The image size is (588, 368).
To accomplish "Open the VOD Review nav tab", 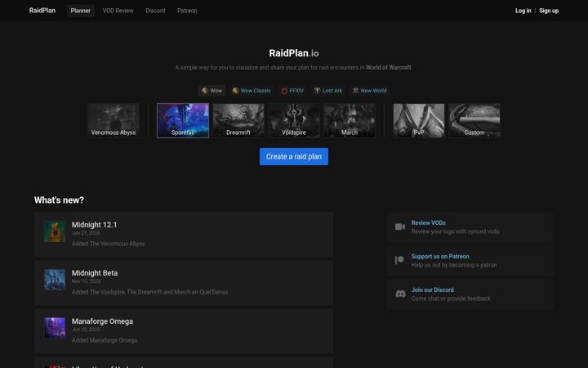I will (118, 11).
